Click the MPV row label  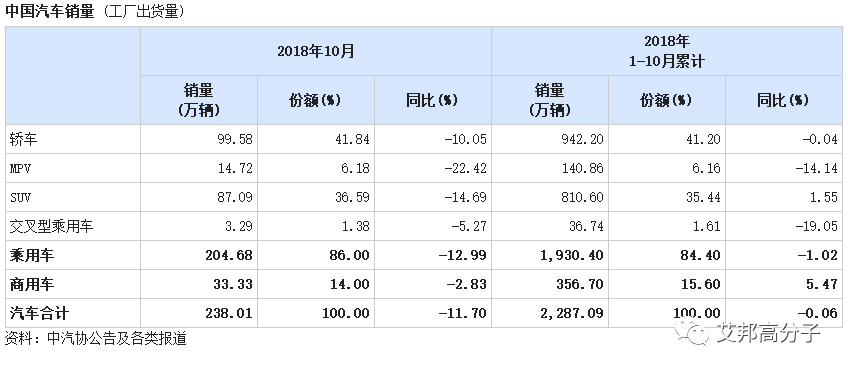click(x=21, y=168)
